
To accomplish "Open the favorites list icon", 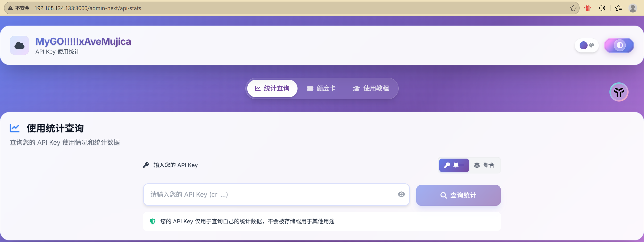I will click(x=618, y=8).
